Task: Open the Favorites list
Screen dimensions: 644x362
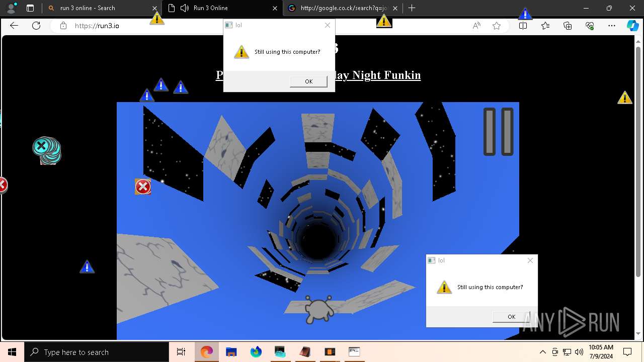Action: click(x=545, y=26)
